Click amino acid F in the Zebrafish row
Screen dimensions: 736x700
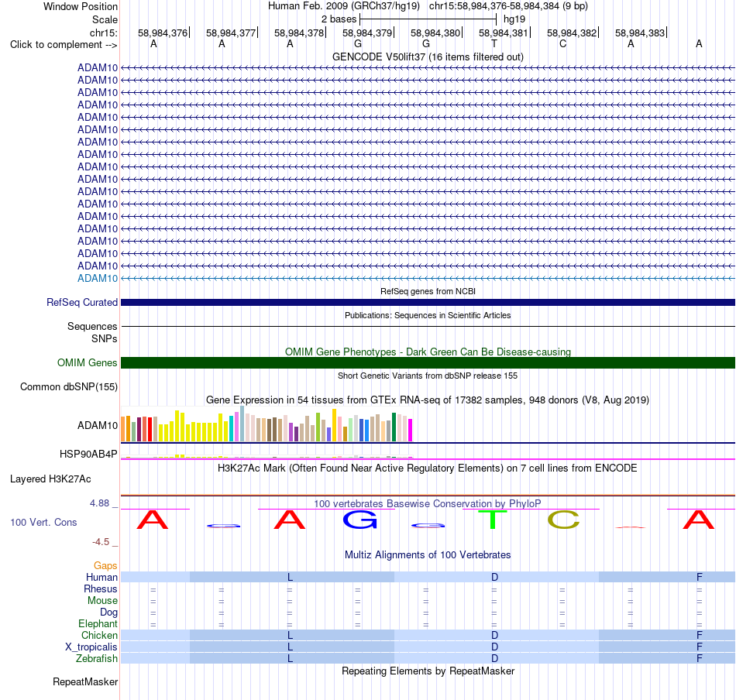pos(700,659)
